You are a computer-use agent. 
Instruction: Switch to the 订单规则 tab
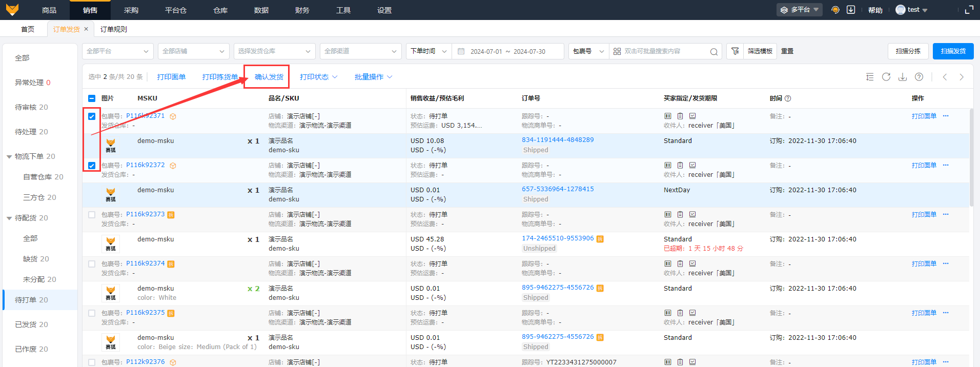[114, 29]
